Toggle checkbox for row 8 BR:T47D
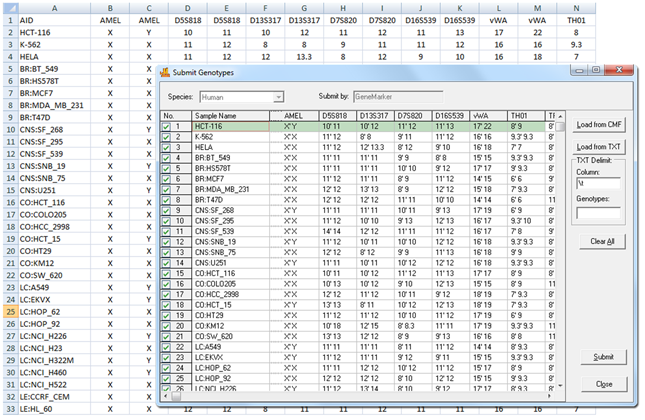The height and width of the screenshot is (420, 645). coord(166,200)
